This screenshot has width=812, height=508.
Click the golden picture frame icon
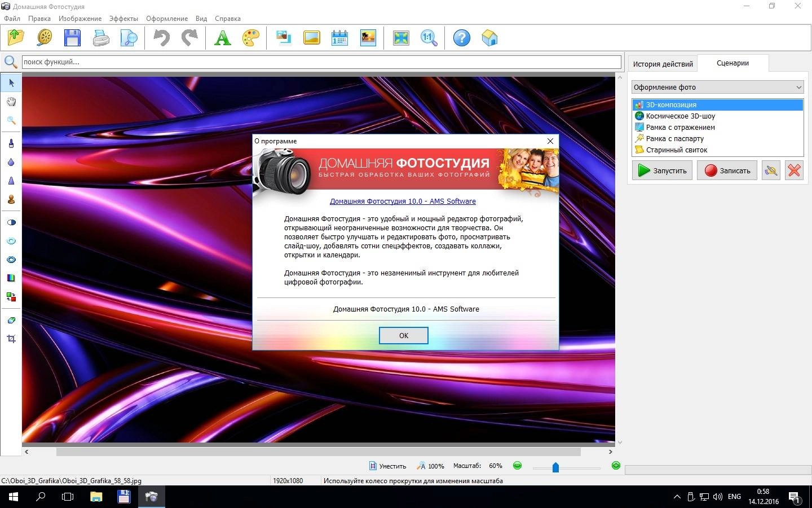tap(312, 38)
